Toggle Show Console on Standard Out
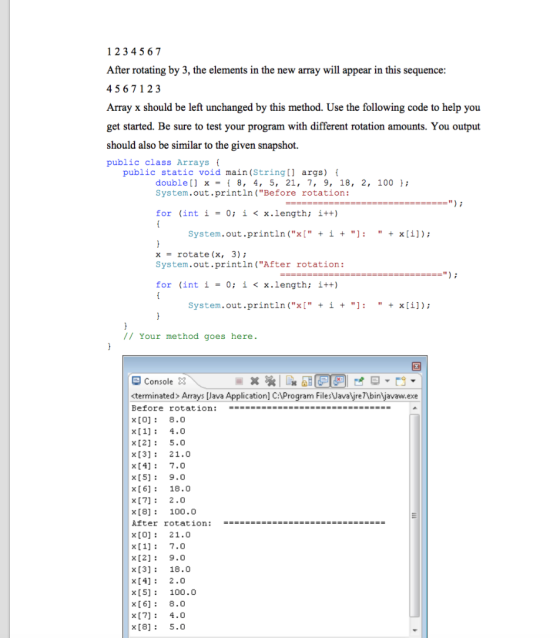The height and width of the screenshot is (638, 560). pyautogui.click(x=322, y=381)
